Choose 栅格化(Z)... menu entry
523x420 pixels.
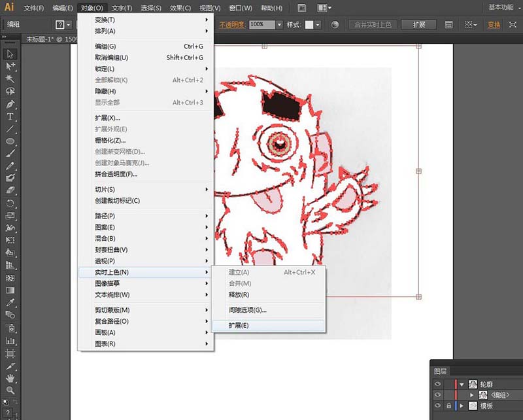pyautogui.click(x=146, y=141)
